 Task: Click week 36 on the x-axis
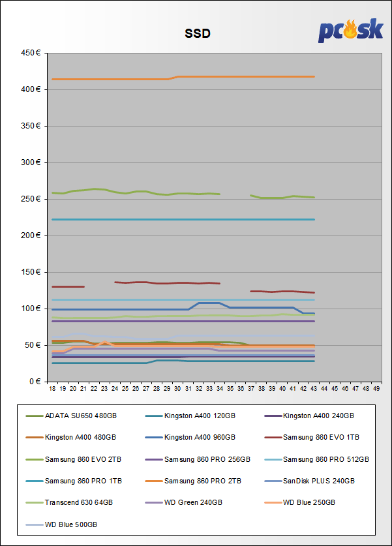pos(241,389)
